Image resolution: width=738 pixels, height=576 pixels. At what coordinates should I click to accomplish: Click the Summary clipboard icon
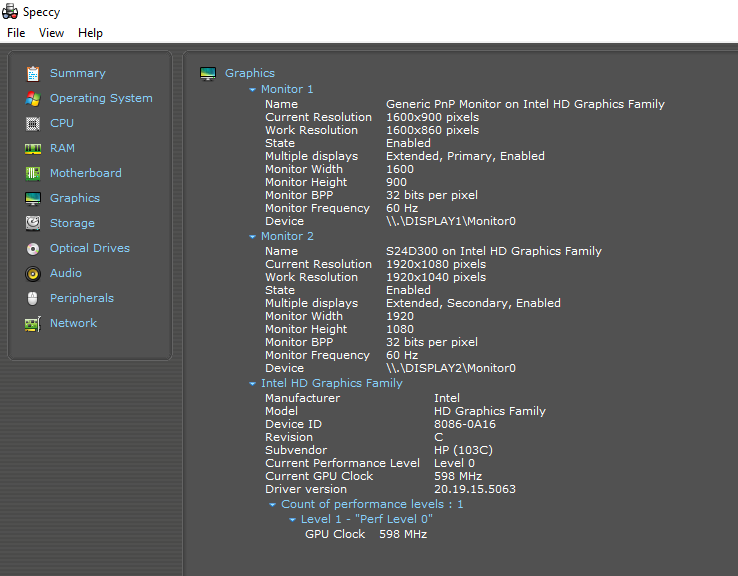33,74
